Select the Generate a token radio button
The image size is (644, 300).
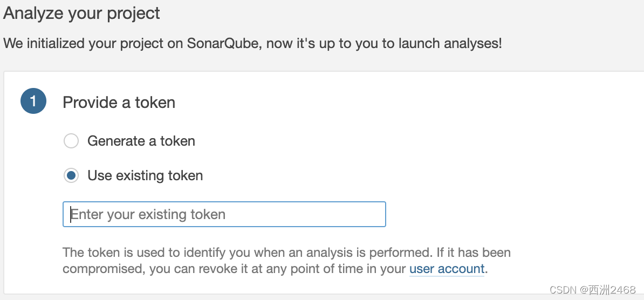[71, 141]
